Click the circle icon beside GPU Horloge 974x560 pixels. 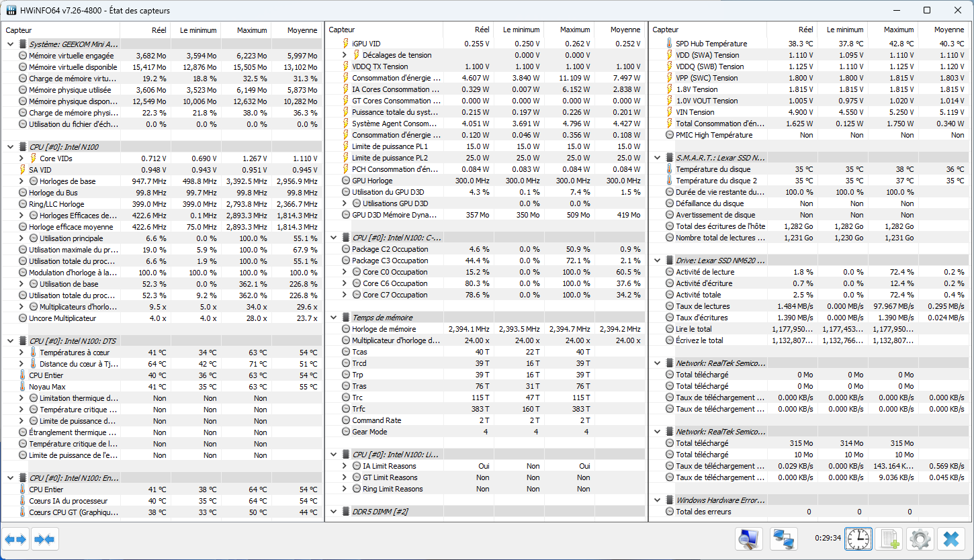(x=345, y=181)
